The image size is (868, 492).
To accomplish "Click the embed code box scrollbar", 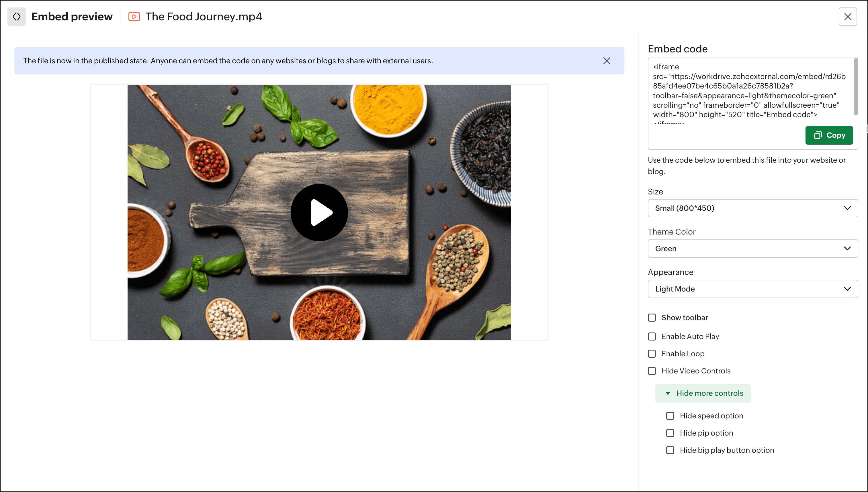I will (x=855, y=87).
